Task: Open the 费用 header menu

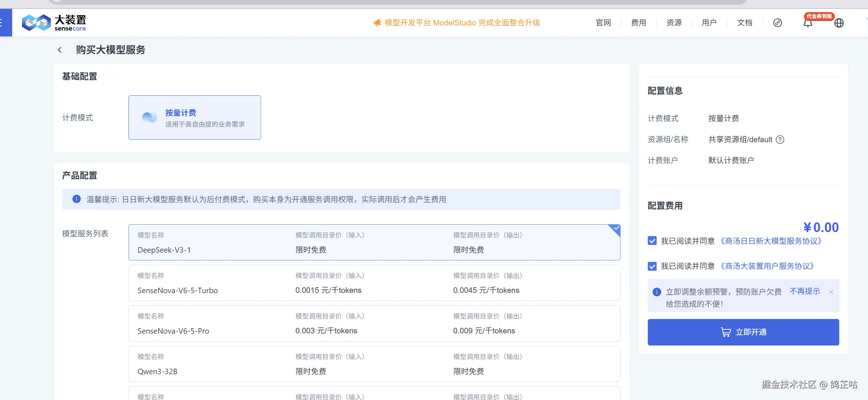Action: [x=638, y=23]
